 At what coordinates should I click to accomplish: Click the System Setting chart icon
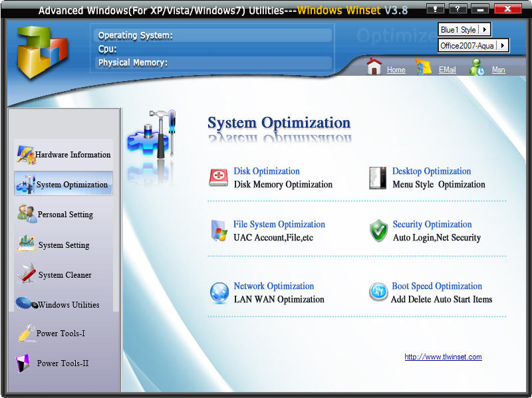27,244
